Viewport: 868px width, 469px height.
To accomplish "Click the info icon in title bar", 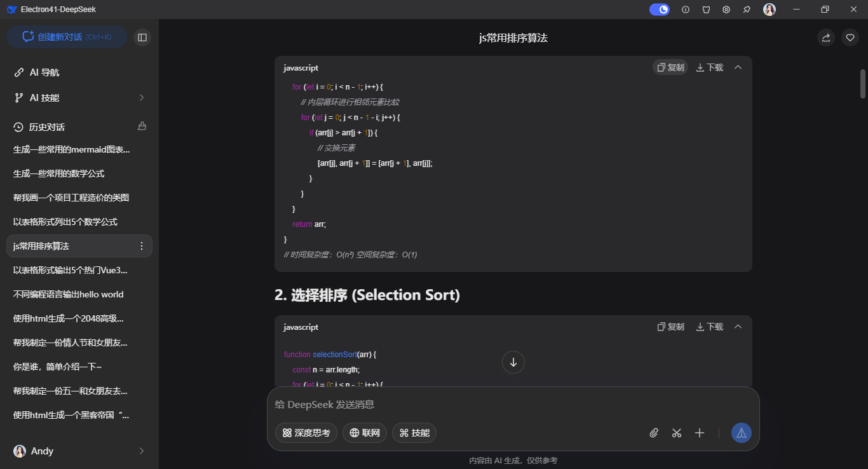I will 686,10.
